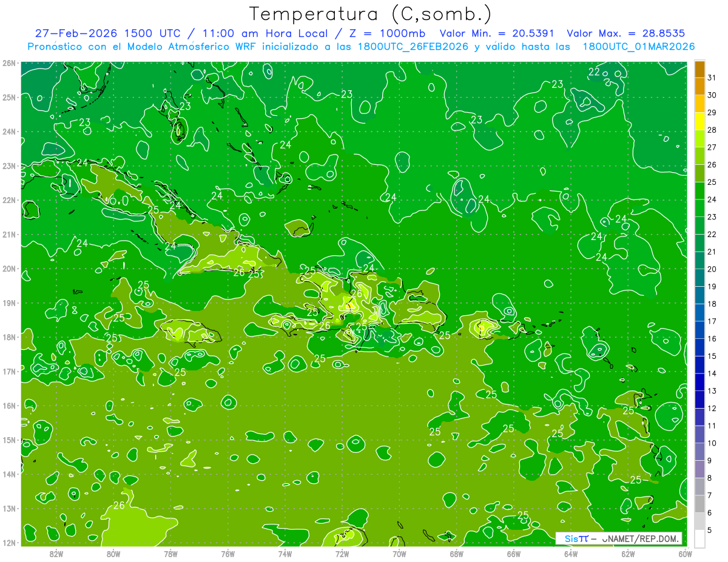The height and width of the screenshot is (562, 728).
Task: Click the contour label 26 near 13N, 80W
Action: 119,506
